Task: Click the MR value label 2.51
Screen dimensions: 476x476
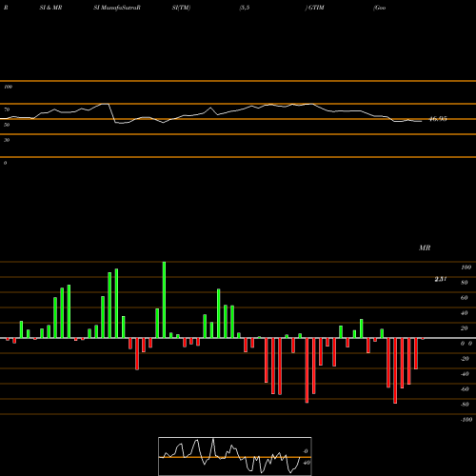Action: click(x=441, y=279)
